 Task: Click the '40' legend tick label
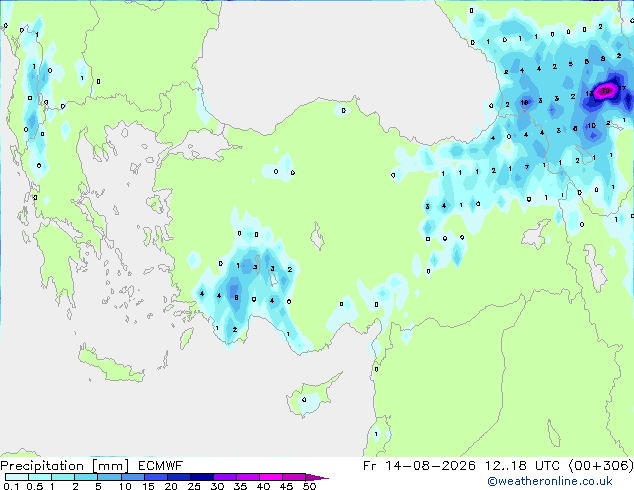click(263, 486)
